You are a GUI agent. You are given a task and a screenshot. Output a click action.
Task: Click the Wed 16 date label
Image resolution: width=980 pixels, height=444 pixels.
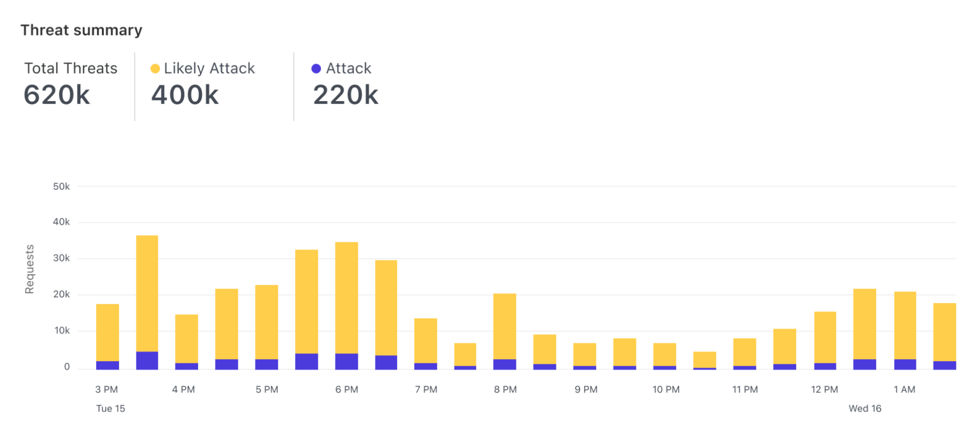point(865,409)
